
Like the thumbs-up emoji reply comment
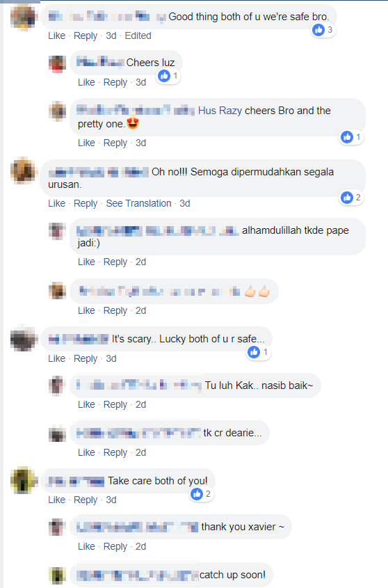coord(86,310)
